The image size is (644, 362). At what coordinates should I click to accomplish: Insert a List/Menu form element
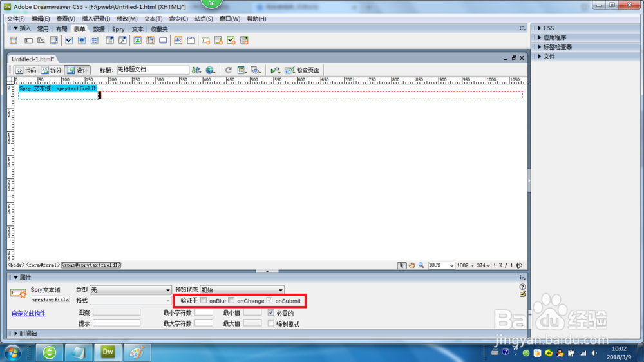[109, 41]
